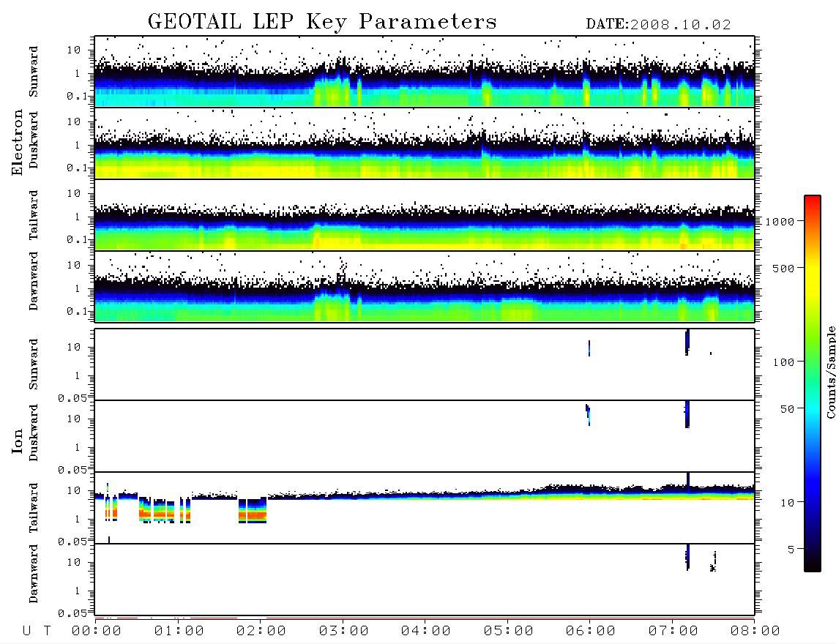The width and height of the screenshot is (836, 644).
Task: Click the 00:00 time tick label
Action: pyautogui.click(x=97, y=631)
